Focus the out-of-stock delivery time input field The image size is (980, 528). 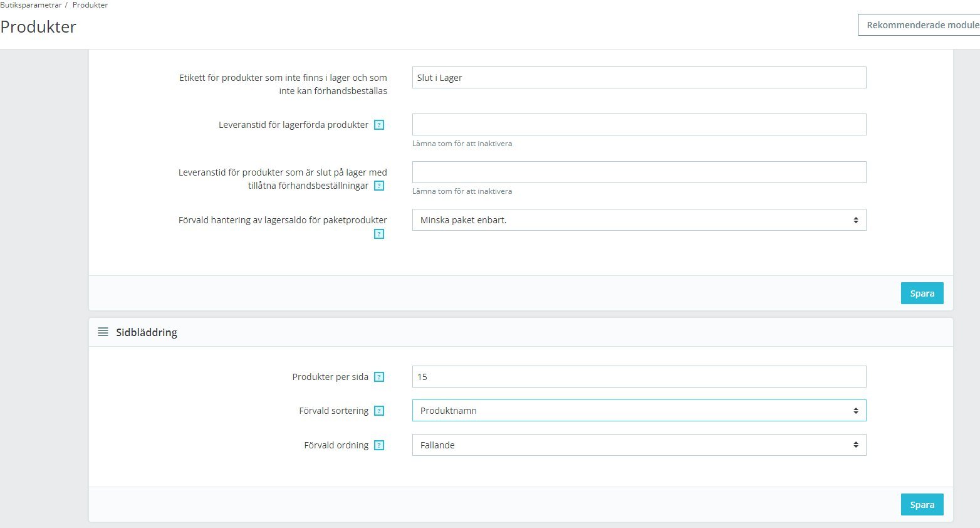point(639,172)
